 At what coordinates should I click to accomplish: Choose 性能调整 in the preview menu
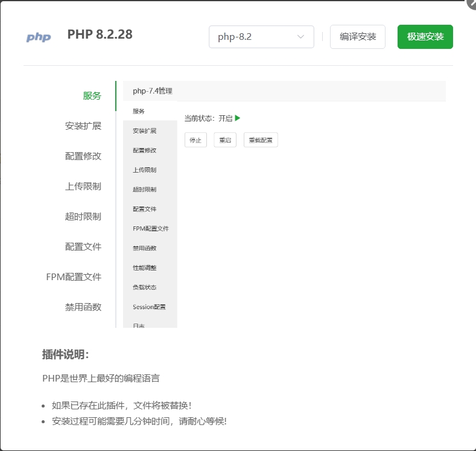coord(145,267)
